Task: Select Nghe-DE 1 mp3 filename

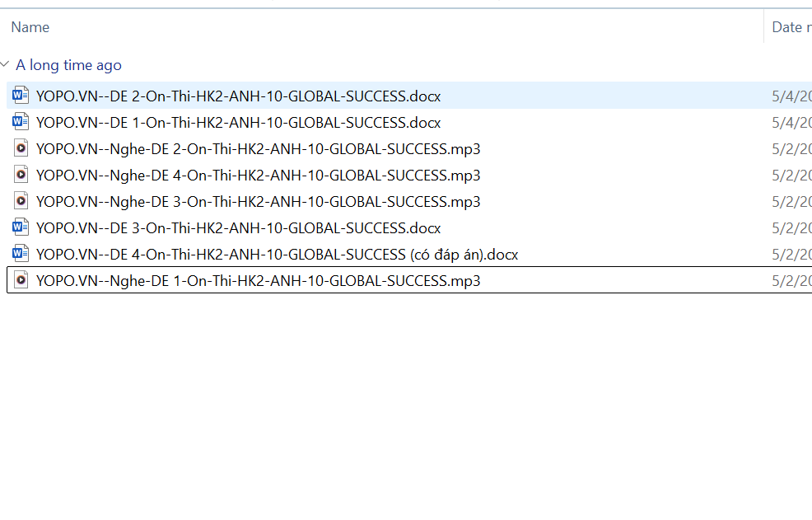Action: click(x=258, y=281)
